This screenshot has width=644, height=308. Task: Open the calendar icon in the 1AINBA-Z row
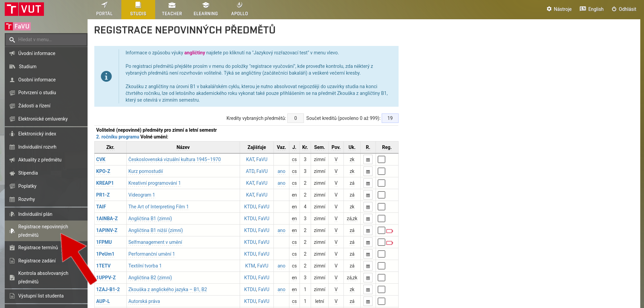tap(368, 219)
